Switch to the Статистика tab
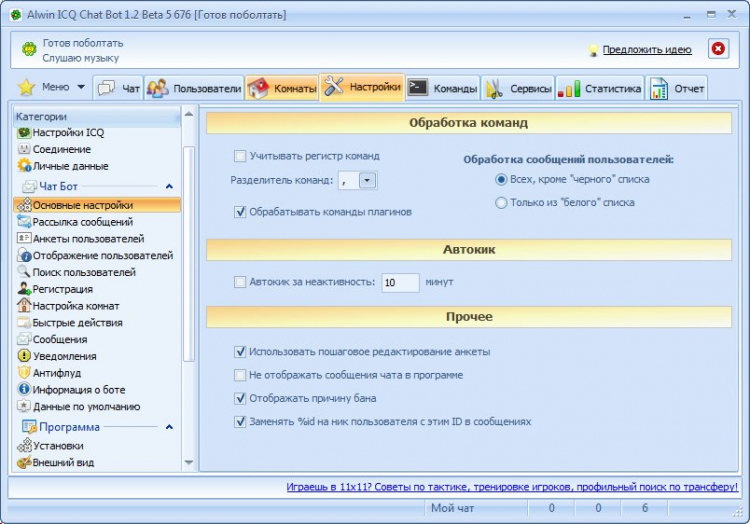The image size is (750, 524). [600, 88]
